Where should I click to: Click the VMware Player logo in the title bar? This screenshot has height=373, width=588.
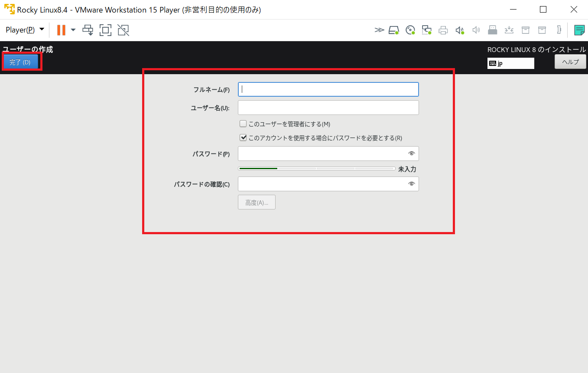[x=9, y=9]
